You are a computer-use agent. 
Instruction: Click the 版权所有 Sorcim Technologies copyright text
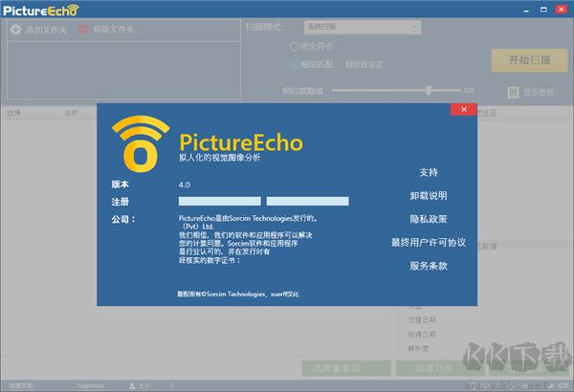pyautogui.click(x=238, y=294)
